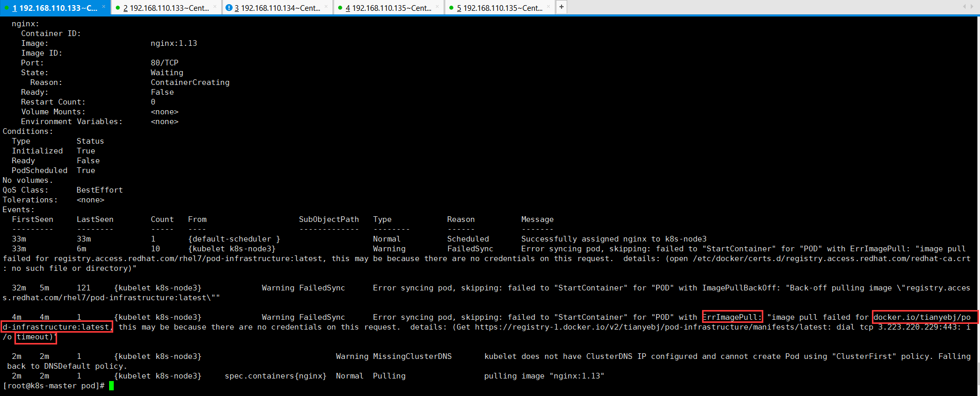This screenshot has height=396, width=980.
Task: Switch to session tab 1 192.168.110.133
Action: pos(55,8)
